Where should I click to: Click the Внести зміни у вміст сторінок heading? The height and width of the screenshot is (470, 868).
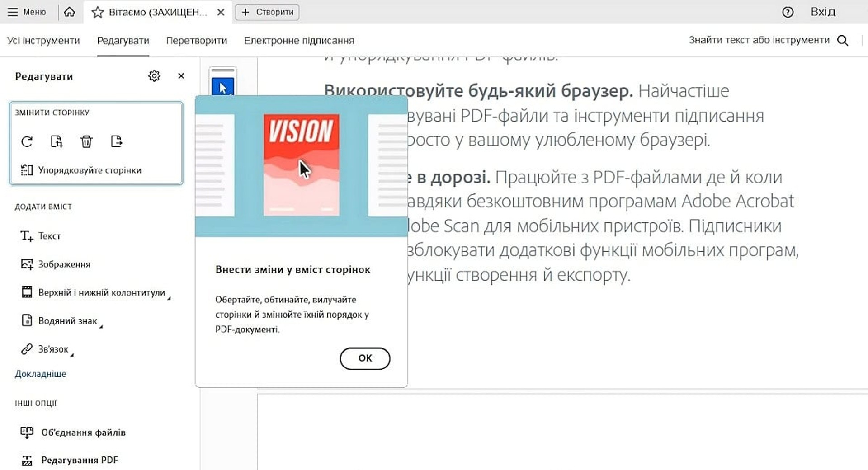tap(293, 270)
